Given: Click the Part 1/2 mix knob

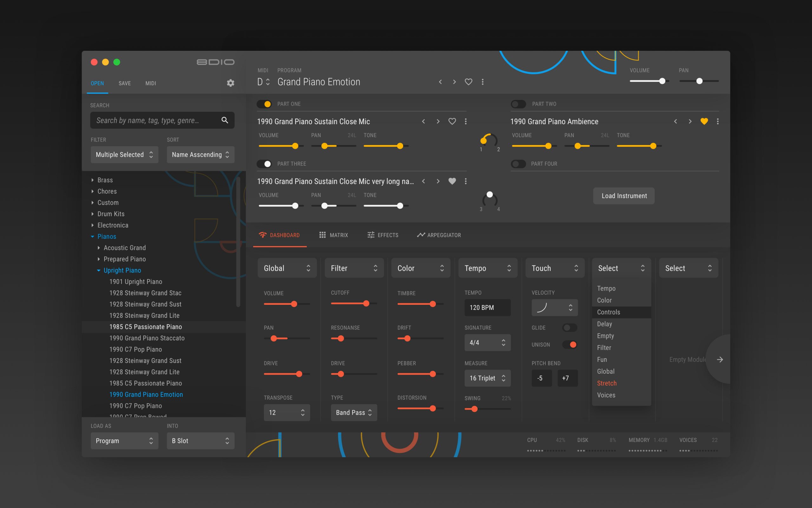Looking at the screenshot, I should (x=489, y=140).
